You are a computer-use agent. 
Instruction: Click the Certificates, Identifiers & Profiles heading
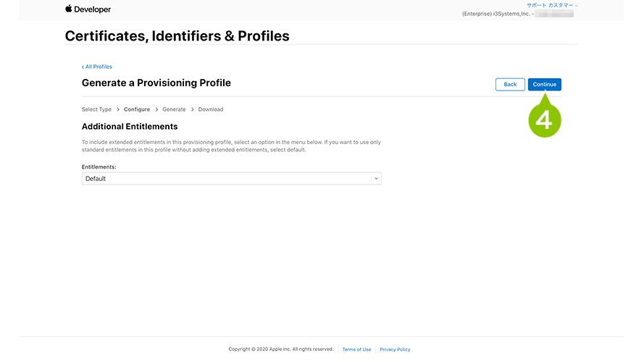[177, 35]
